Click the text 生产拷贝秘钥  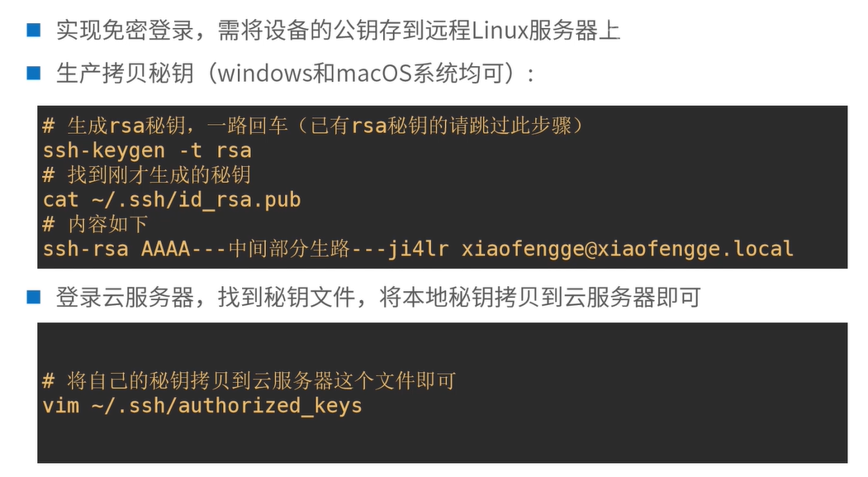tap(125, 74)
